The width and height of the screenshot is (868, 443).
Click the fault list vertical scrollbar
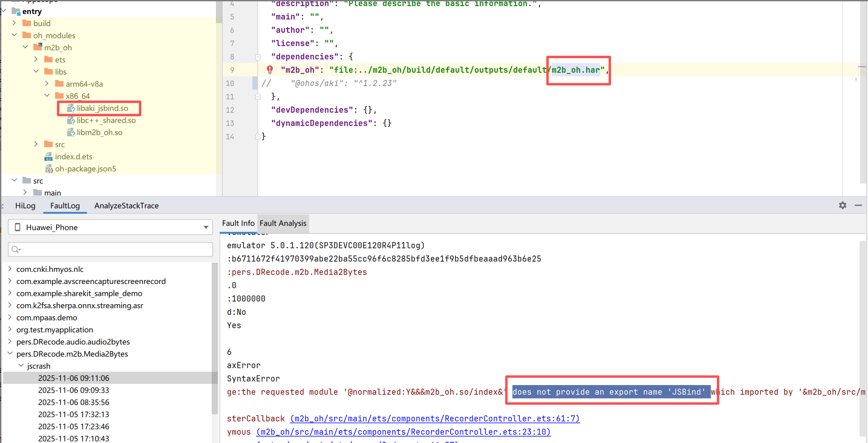click(x=214, y=337)
